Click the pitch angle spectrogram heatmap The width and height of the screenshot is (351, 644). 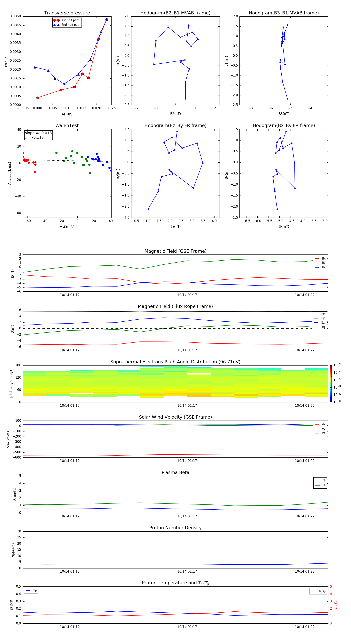175,384
